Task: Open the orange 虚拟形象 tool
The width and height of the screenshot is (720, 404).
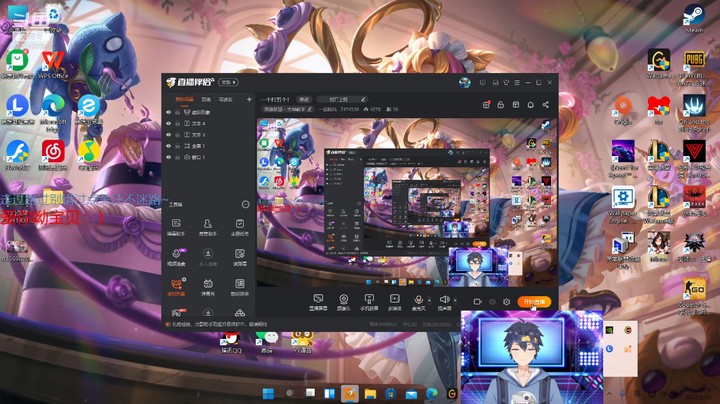Action: [x=176, y=286]
